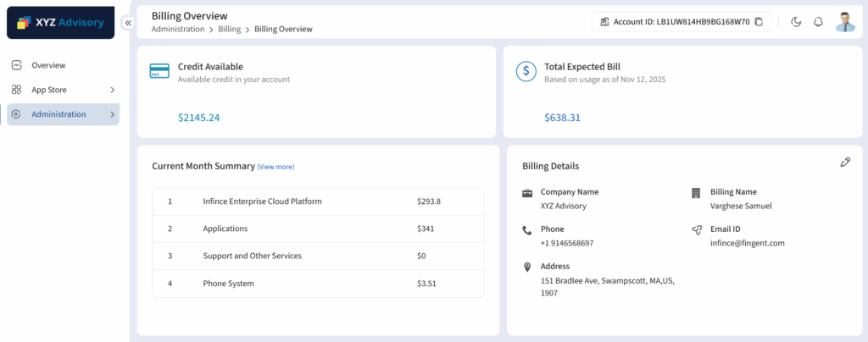Copy the Account ID to clipboard
This screenshot has height=342, width=868.
pyautogui.click(x=759, y=22)
